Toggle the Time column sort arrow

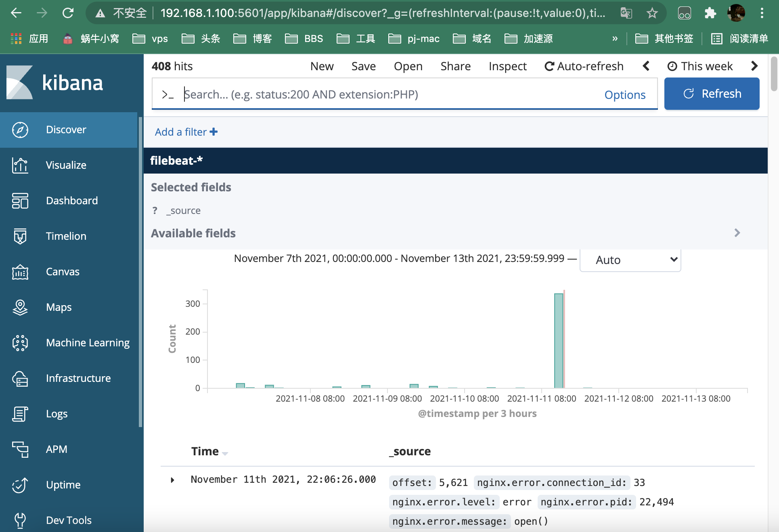coord(225,453)
